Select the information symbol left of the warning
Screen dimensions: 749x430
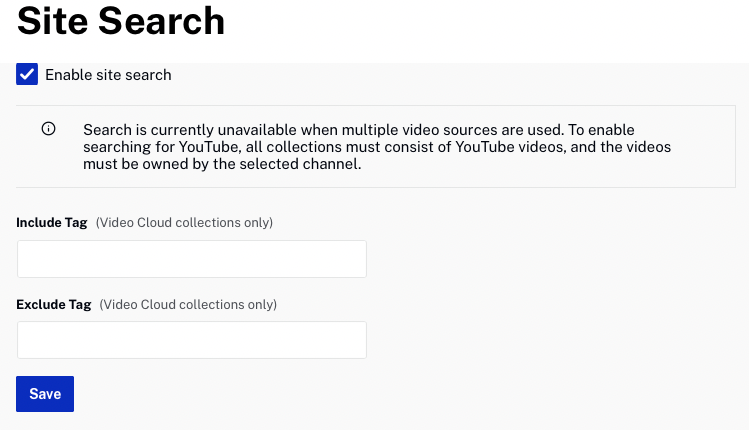coord(48,129)
